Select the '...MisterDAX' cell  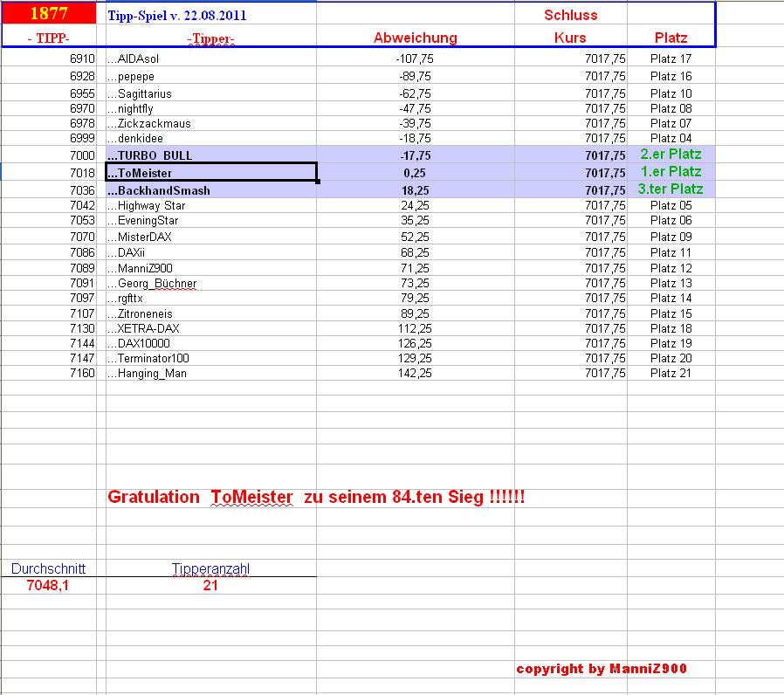coord(211,237)
